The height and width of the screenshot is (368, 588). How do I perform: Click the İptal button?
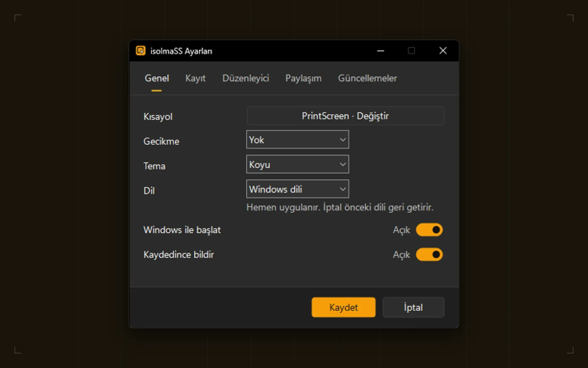[413, 307]
